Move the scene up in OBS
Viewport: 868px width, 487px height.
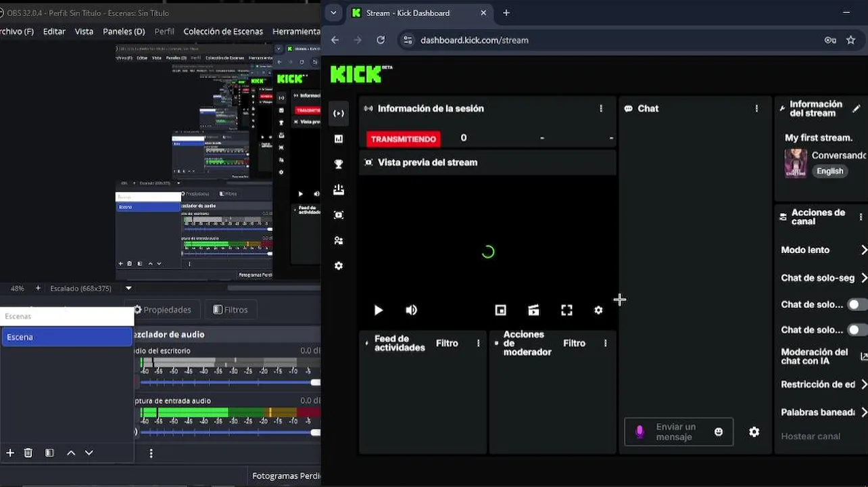click(71, 453)
